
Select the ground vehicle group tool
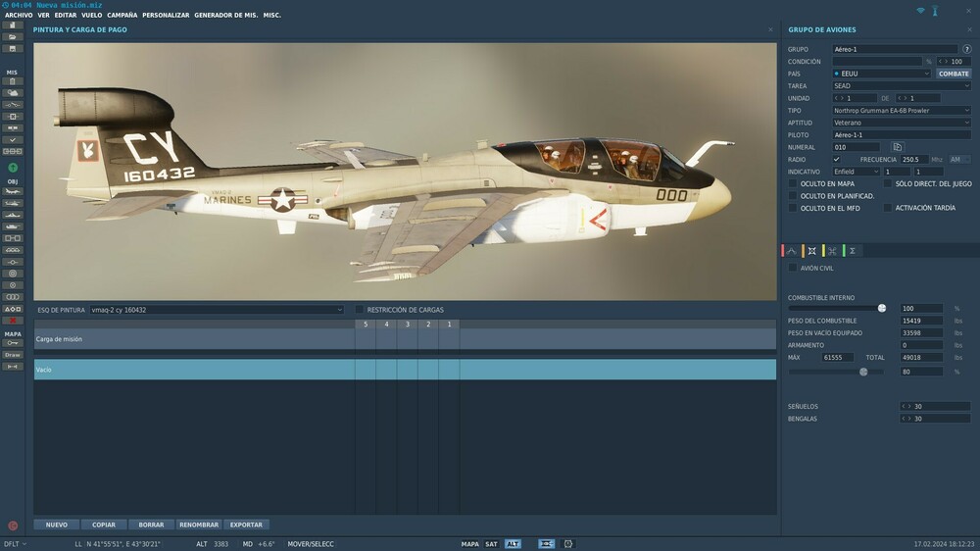[x=13, y=227]
